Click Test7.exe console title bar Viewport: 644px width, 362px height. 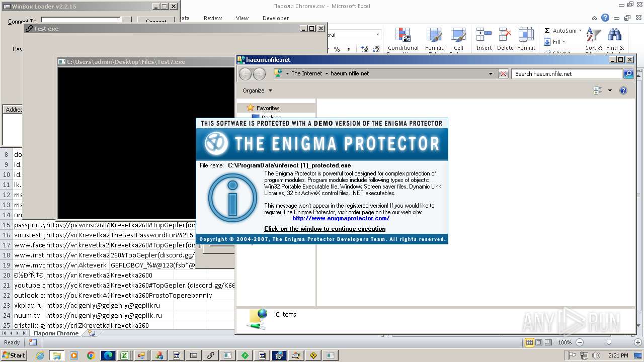[x=146, y=62]
